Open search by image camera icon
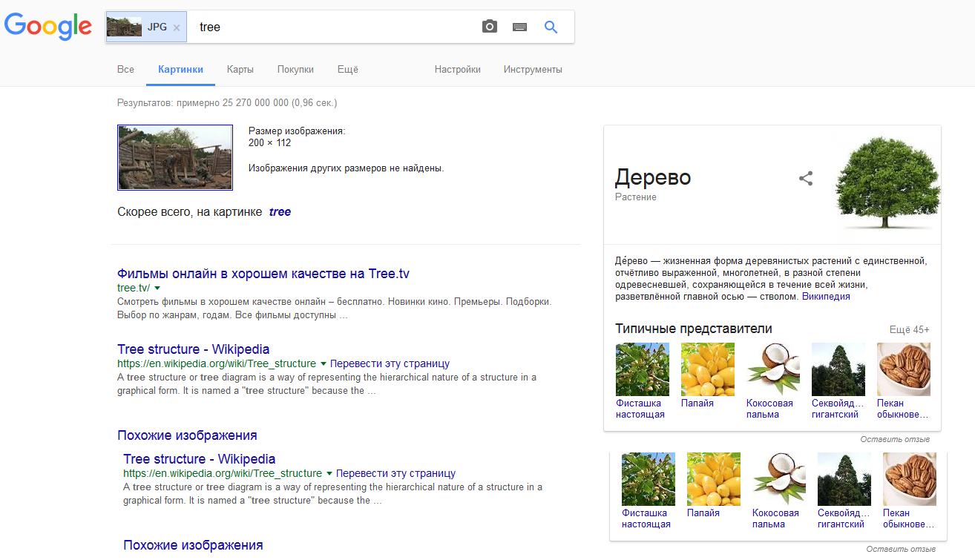The height and width of the screenshot is (560, 975). pos(490,27)
